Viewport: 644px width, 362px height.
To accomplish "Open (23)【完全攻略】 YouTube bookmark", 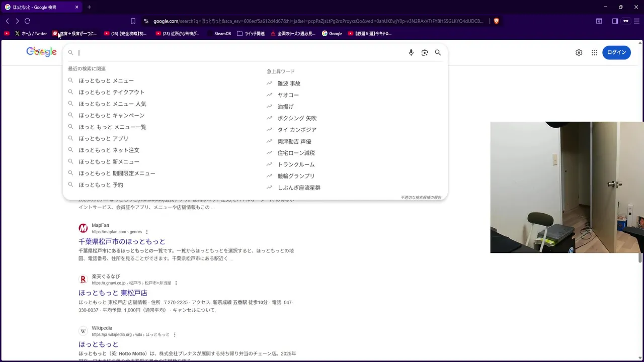I will pyautogui.click(x=125, y=34).
